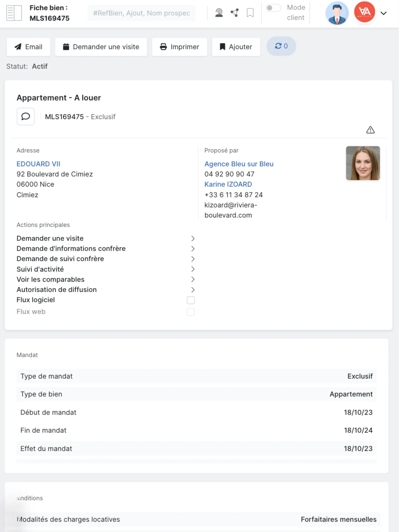Open the Agence Bleu sur Bleu link
This screenshot has width=399, height=532.
click(x=239, y=164)
